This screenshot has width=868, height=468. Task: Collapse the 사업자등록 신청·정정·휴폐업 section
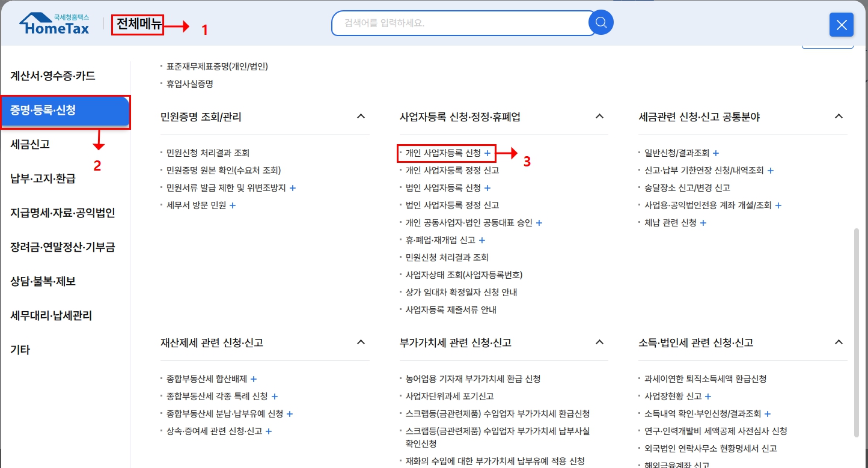[599, 116]
